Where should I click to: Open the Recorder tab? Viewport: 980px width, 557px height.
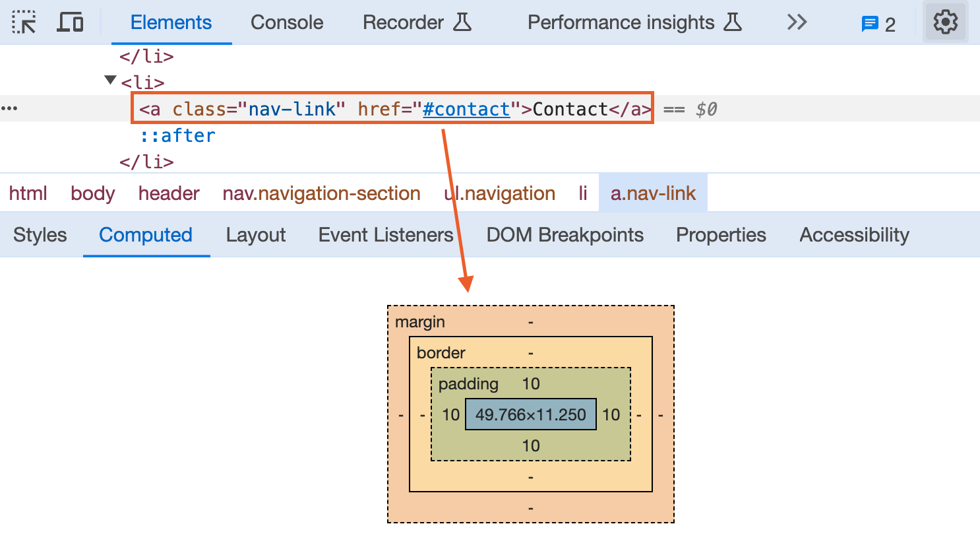tap(417, 22)
